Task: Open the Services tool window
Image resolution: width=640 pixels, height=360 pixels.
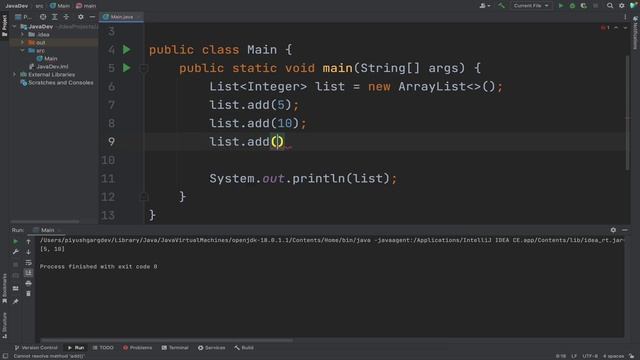Action: point(211,348)
